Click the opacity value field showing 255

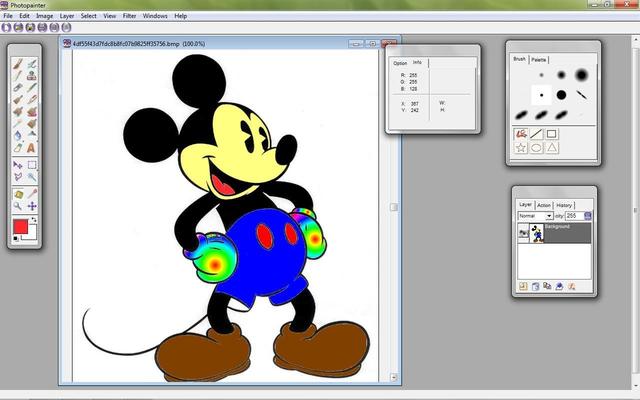tap(574, 216)
